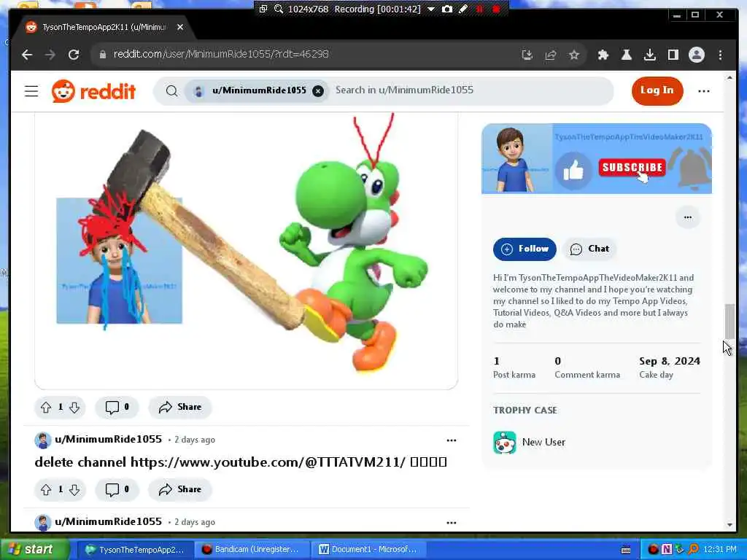Upvote the Yoshi hammer image post
The height and width of the screenshot is (560, 747).
click(x=46, y=408)
